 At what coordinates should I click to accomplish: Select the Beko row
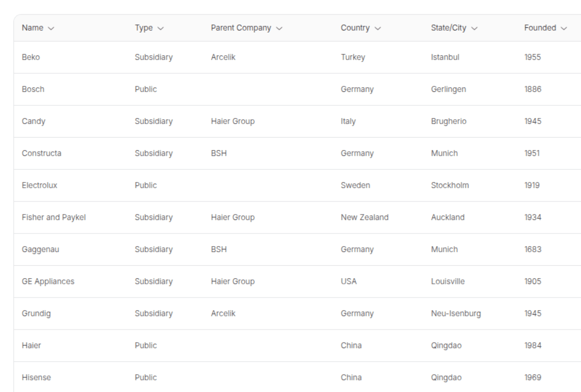pyautogui.click(x=29, y=57)
